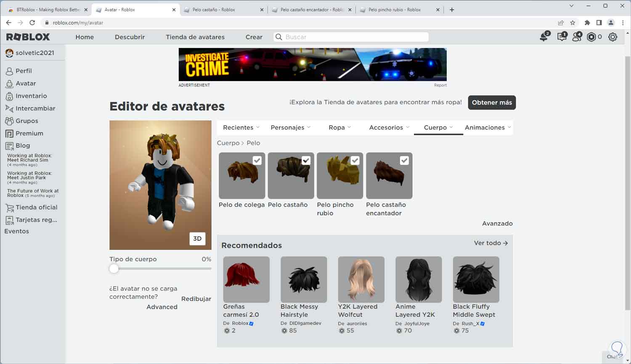The image size is (631, 364).
Task: Select Black Messy Hairstyle thumbnail
Action: 304,280
